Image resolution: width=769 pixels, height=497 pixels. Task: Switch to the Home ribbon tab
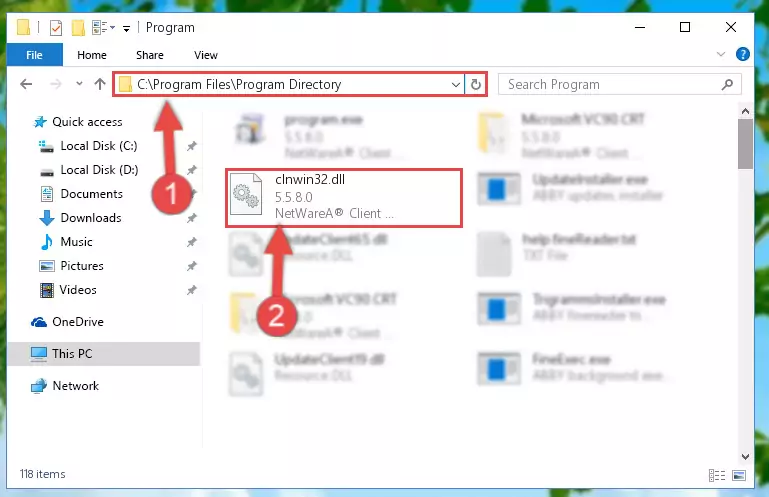(92, 55)
